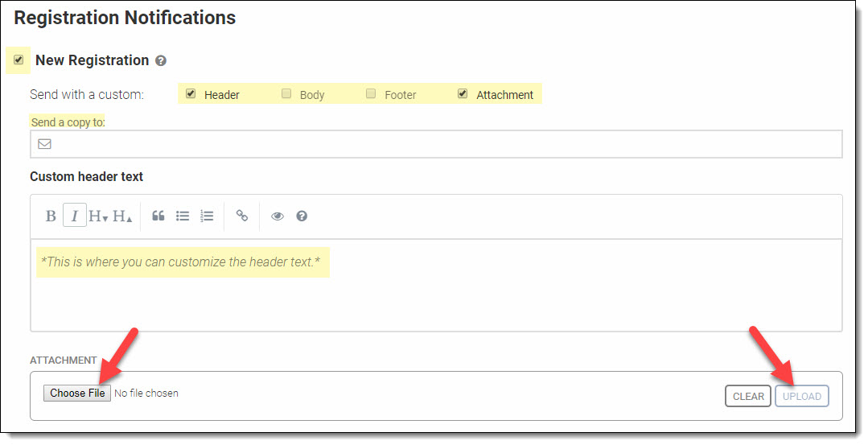Enable the custom Body checkbox
This screenshot has height=445, width=868.
tap(286, 93)
